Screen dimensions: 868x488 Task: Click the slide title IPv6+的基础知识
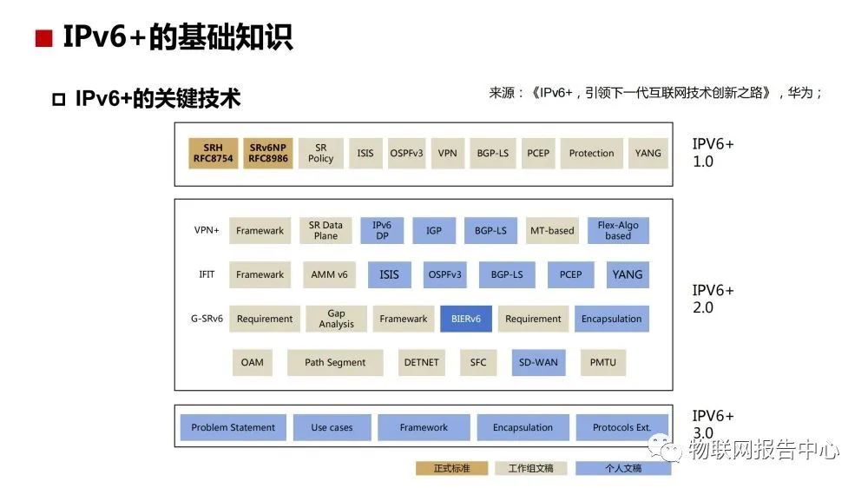(x=178, y=37)
